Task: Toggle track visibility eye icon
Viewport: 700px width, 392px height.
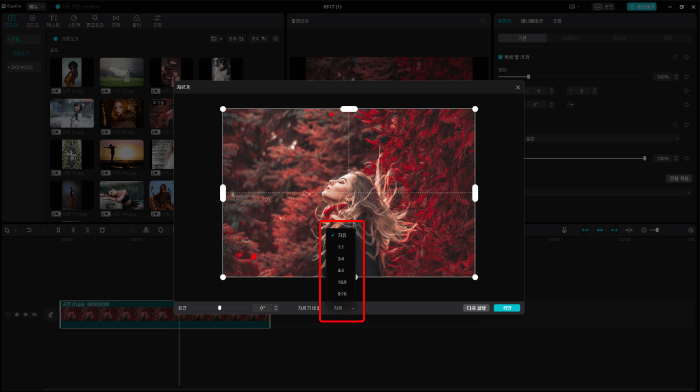Action: 25,315
